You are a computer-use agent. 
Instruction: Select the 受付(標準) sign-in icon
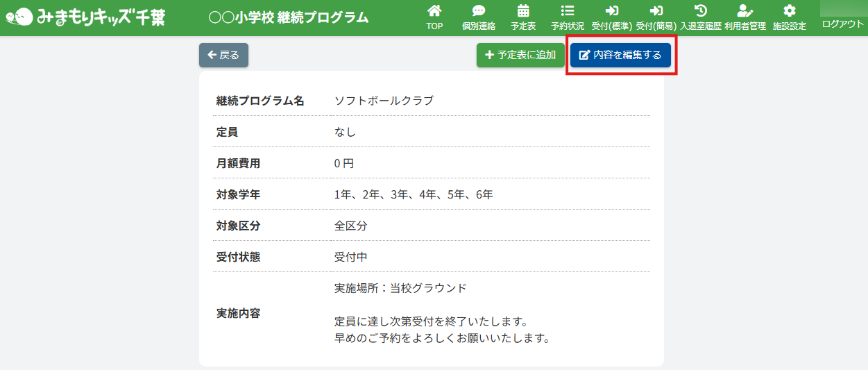(x=611, y=11)
